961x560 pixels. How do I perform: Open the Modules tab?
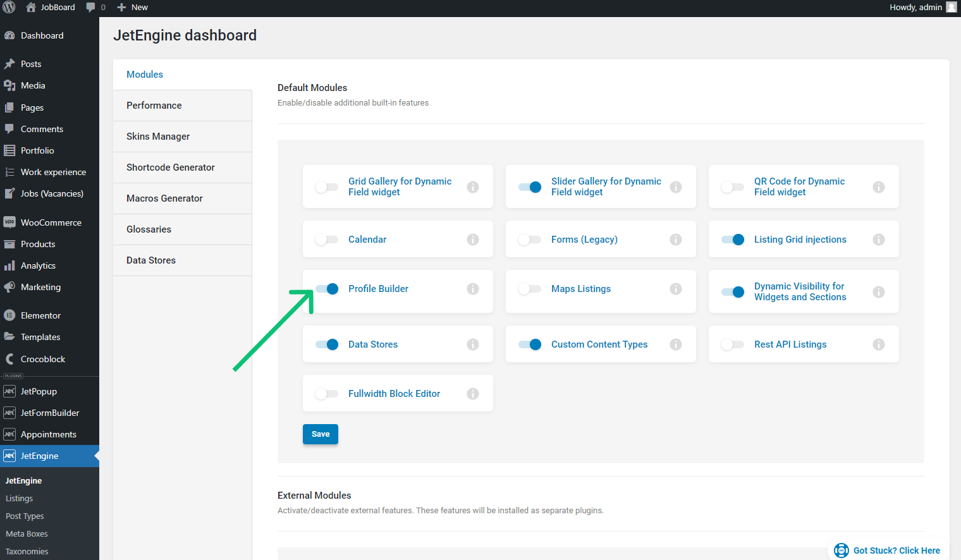click(182, 75)
